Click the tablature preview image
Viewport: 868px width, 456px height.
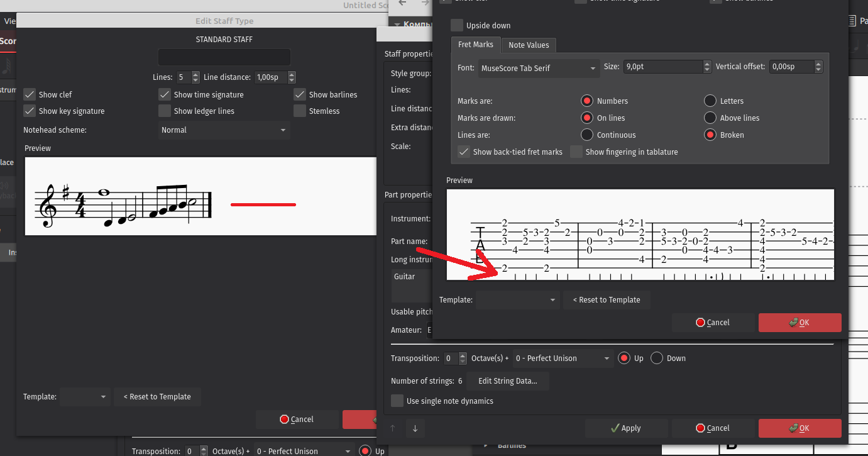click(x=640, y=235)
